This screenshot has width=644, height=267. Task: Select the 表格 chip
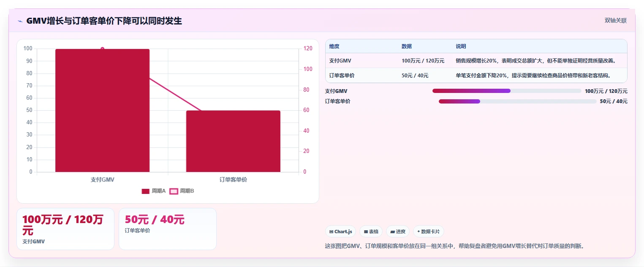click(371, 232)
